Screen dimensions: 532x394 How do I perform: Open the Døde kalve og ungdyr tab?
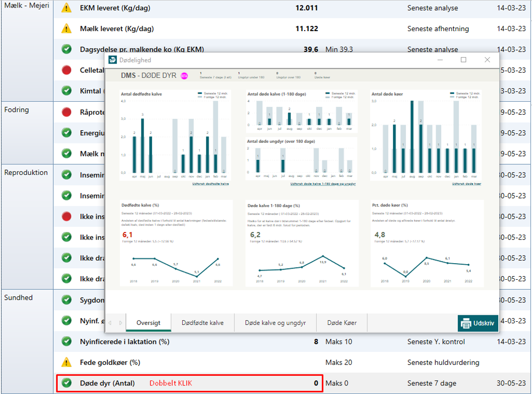tap(275, 323)
